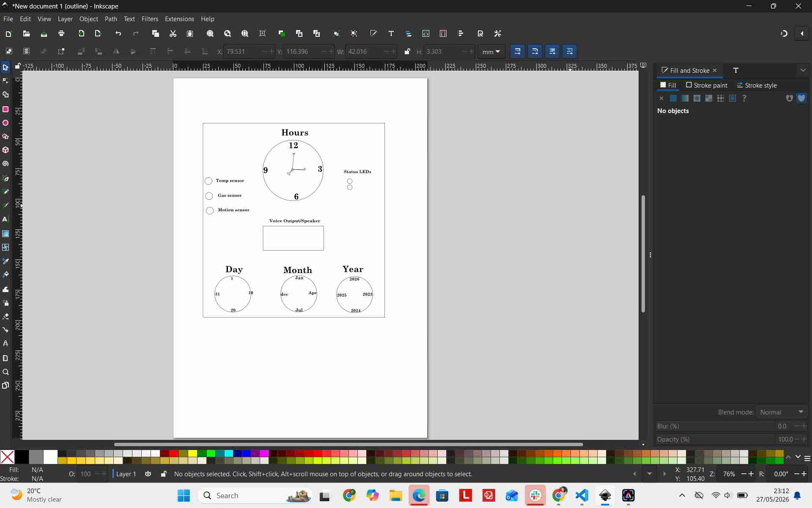
Task: Select the Rectangle tool
Action: point(5,109)
